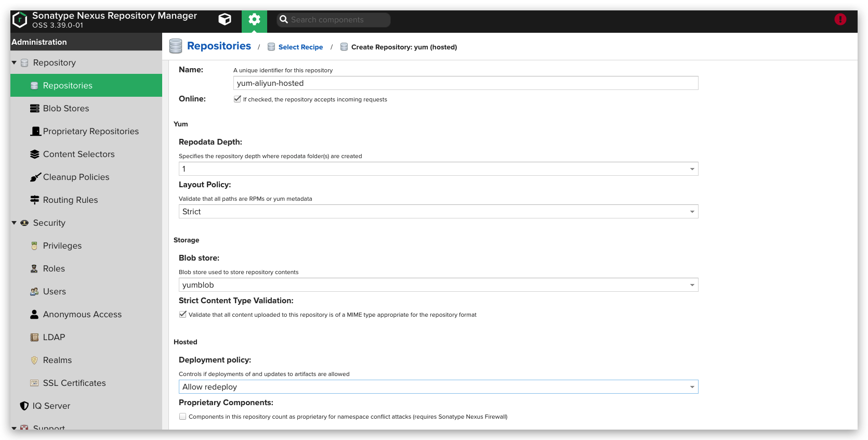Click the repository Name input field
Viewport: 868px width, 440px height.
tap(465, 83)
